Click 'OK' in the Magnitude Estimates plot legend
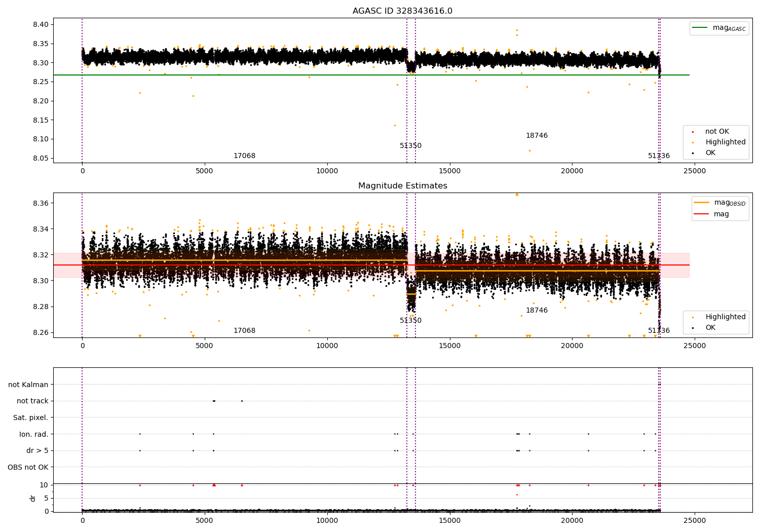Image resolution: width=760 pixels, height=532 pixels. [710, 328]
